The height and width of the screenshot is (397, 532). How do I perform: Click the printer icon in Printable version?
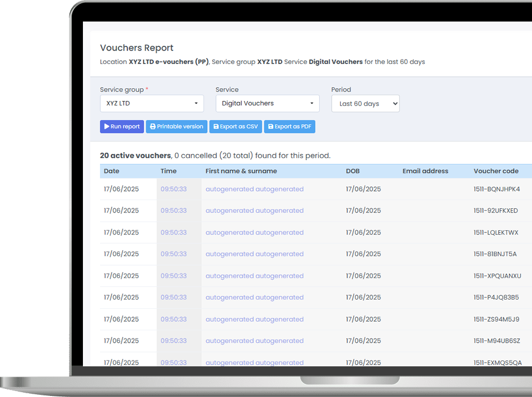coord(153,126)
